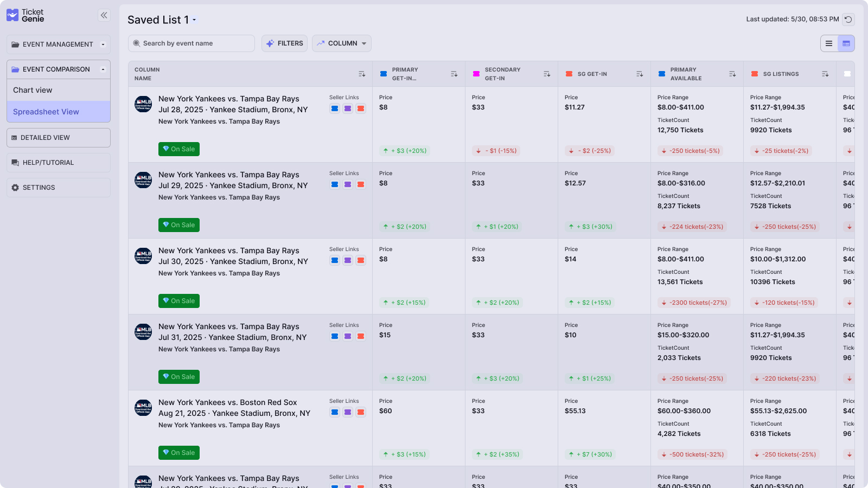Viewport: 868px width, 488px height.
Task: Open the FILTERS panel
Action: pos(284,43)
